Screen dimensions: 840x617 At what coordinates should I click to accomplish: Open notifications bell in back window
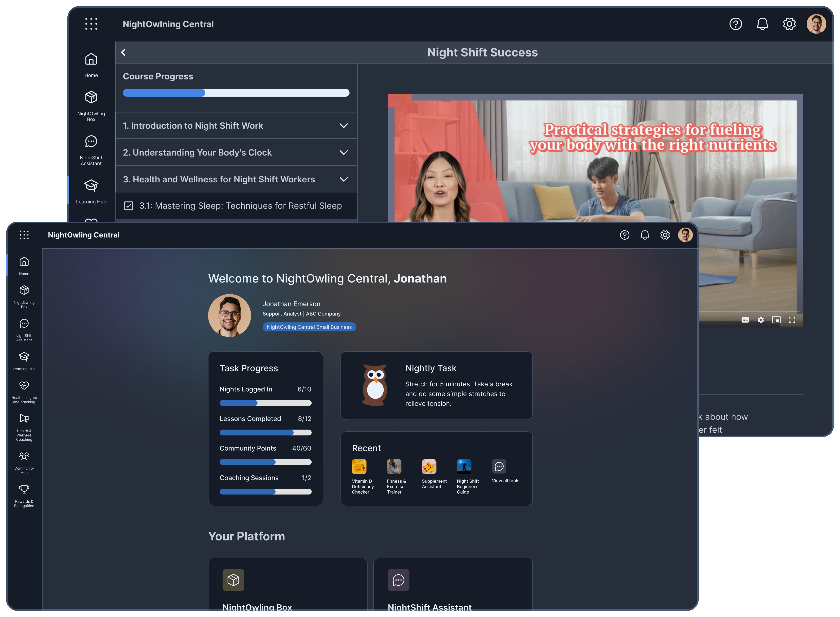[x=762, y=24]
